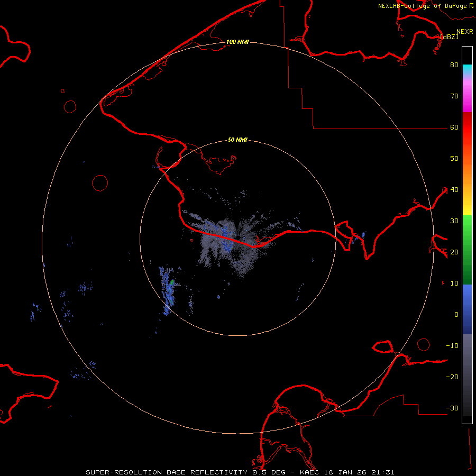476x476 pixels.
Task: Click the 40 value on the dBZ scale
Action: tap(454, 190)
